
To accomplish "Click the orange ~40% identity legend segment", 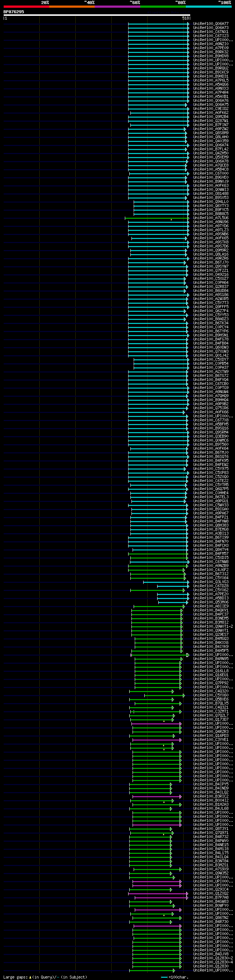I will 72,7.
